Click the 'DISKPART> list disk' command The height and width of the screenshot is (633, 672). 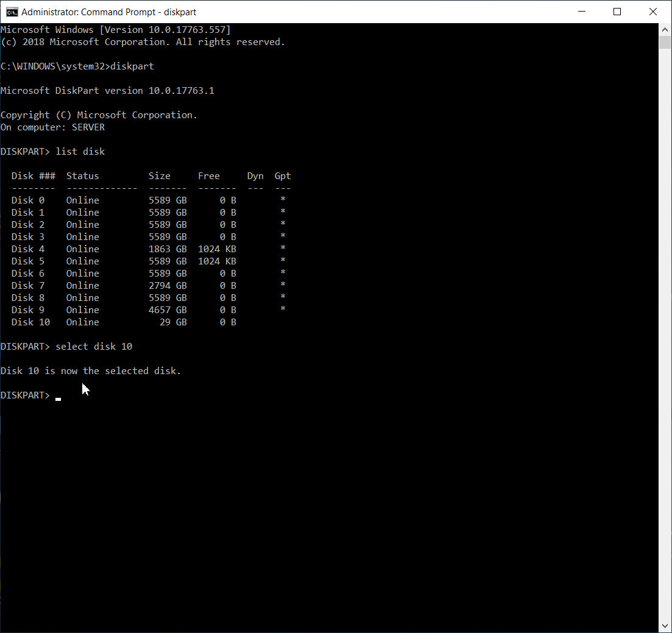click(53, 152)
